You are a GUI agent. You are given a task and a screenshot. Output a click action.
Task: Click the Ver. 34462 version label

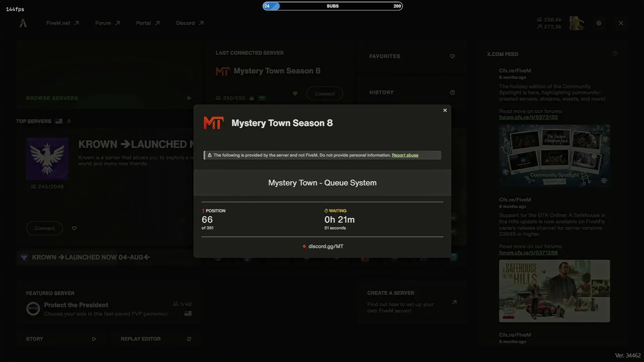[628, 355]
